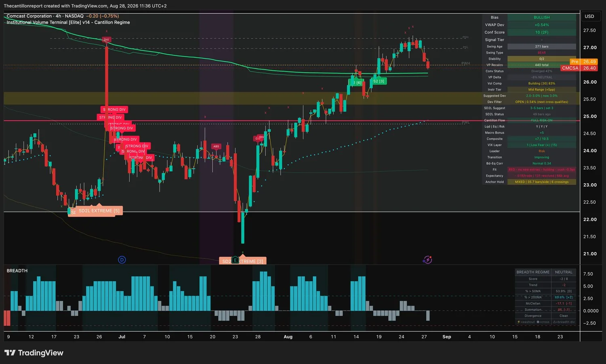Select the "S2 [3]" green signal label
606x364 pixels.
point(379,81)
